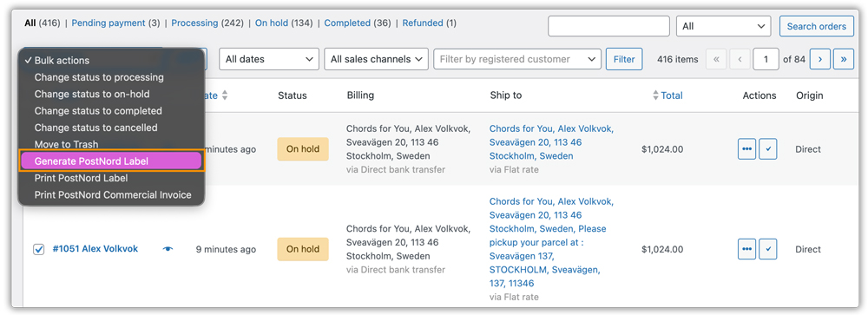Filter by On hold orders
The height and width of the screenshot is (315, 868).
tap(272, 23)
